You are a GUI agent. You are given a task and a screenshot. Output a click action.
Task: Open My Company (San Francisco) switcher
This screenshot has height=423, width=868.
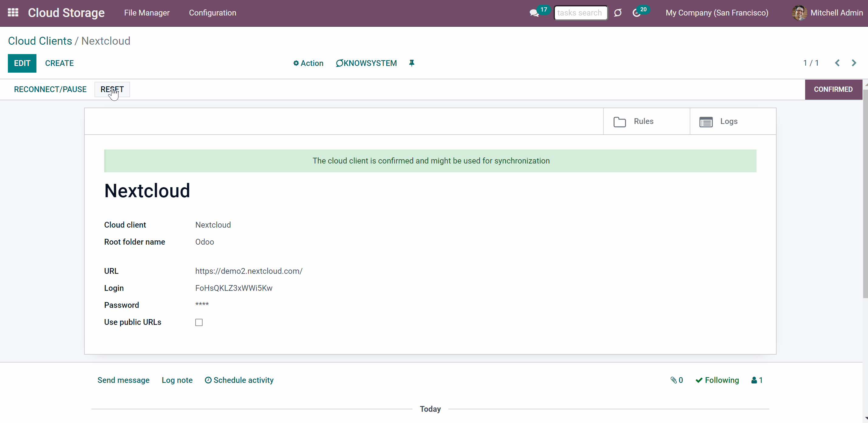pyautogui.click(x=717, y=13)
